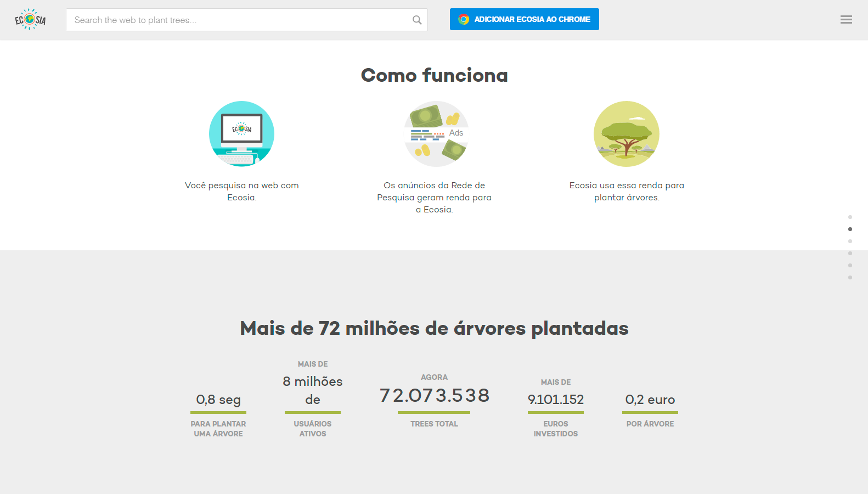Click the '0,8 seg' statistic
Viewport: 868px width, 494px height.
pos(218,400)
